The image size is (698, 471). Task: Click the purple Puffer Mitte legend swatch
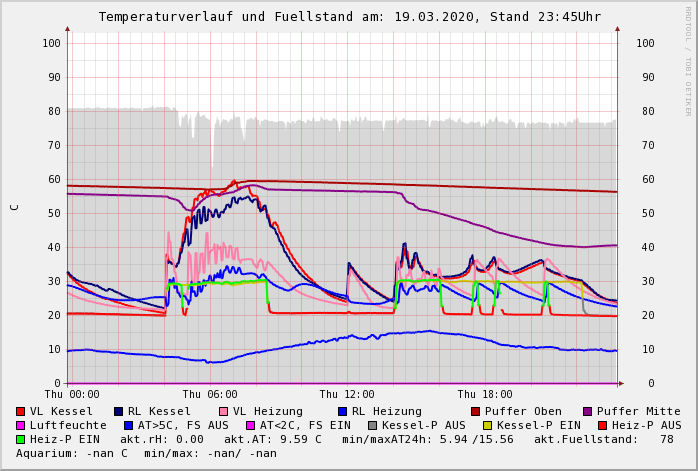[587, 411]
